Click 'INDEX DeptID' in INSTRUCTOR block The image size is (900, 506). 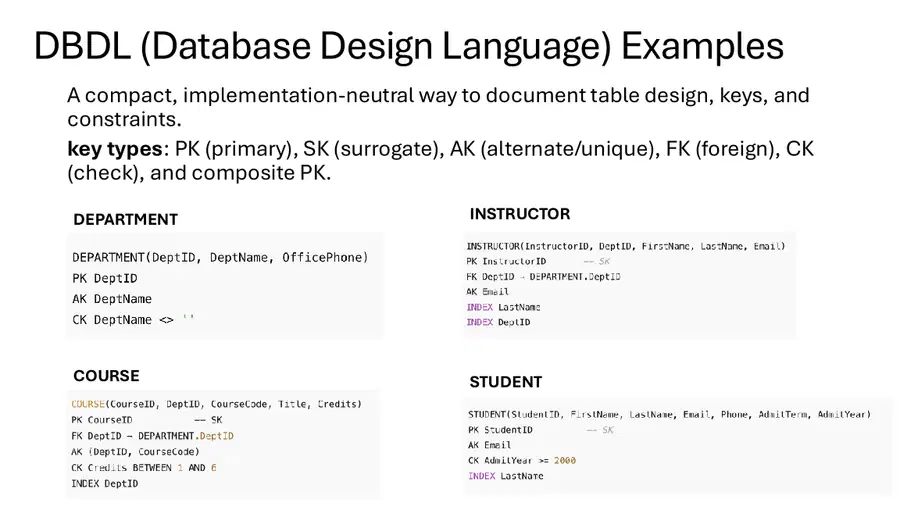(498, 322)
